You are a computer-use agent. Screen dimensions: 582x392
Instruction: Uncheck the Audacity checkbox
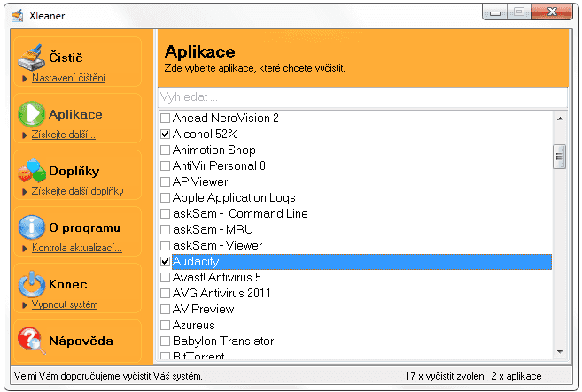tap(165, 262)
